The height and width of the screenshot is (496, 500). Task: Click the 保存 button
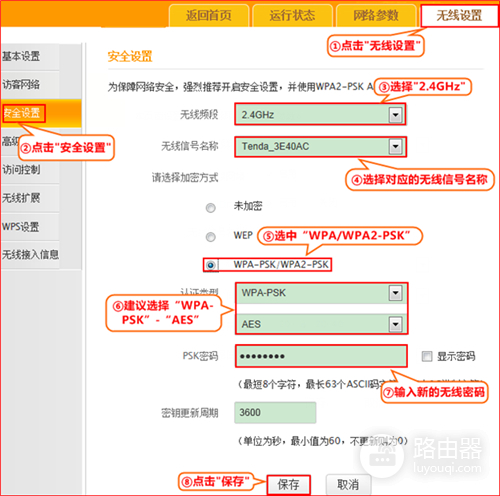coord(288,484)
